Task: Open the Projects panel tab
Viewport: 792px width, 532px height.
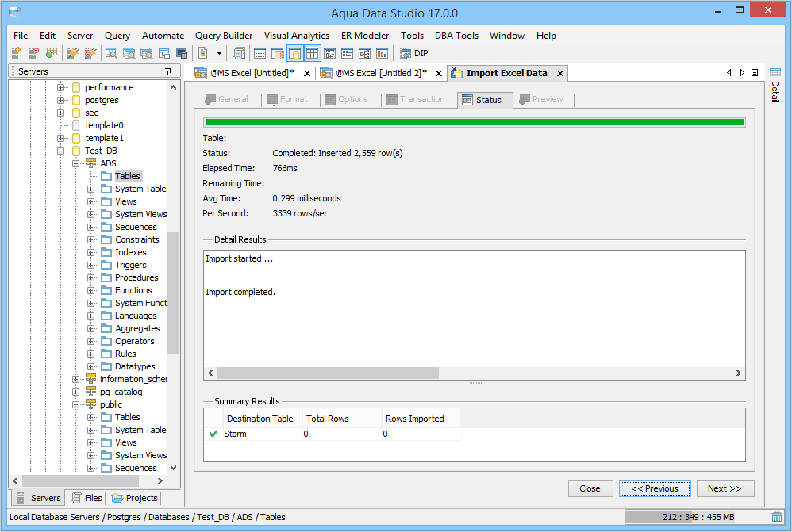Action: click(x=135, y=498)
